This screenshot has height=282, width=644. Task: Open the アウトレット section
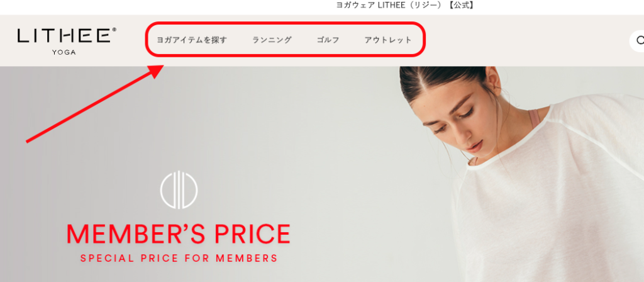[x=388, y=40]
